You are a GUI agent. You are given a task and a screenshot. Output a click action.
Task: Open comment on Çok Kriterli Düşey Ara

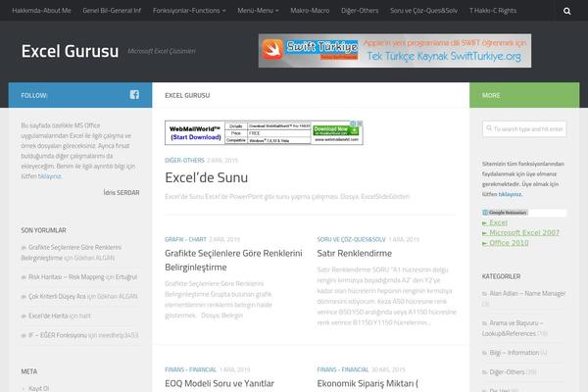pos(57,296)
